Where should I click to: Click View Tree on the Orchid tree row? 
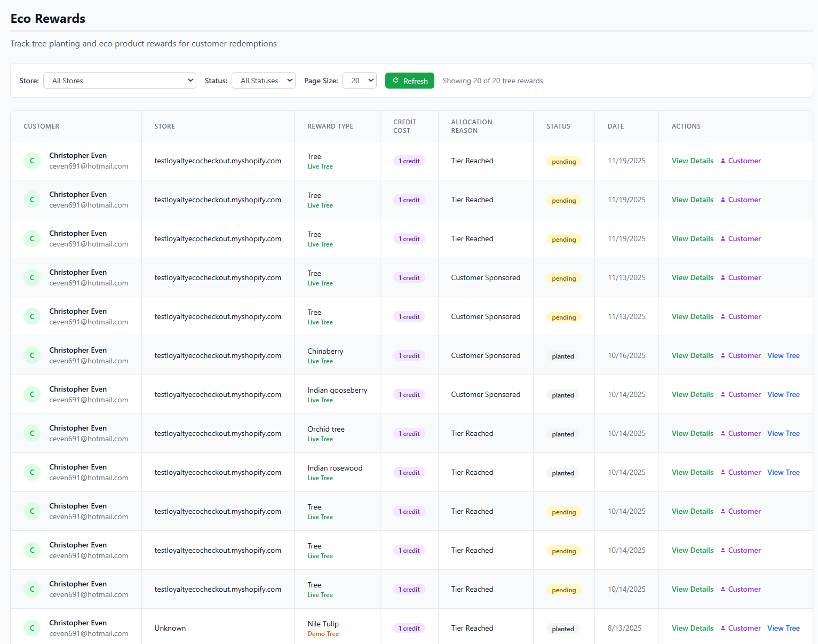pos(783,433)
